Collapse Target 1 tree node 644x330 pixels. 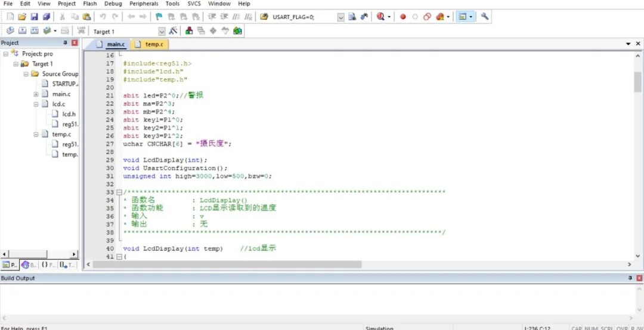tap(16, 64)
